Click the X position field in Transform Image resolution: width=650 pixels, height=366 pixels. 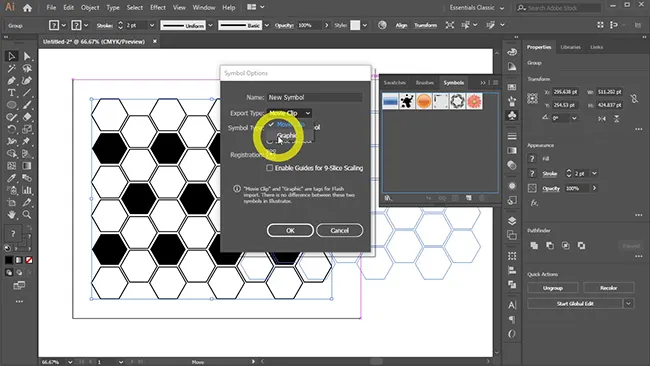tap(565, 92)
